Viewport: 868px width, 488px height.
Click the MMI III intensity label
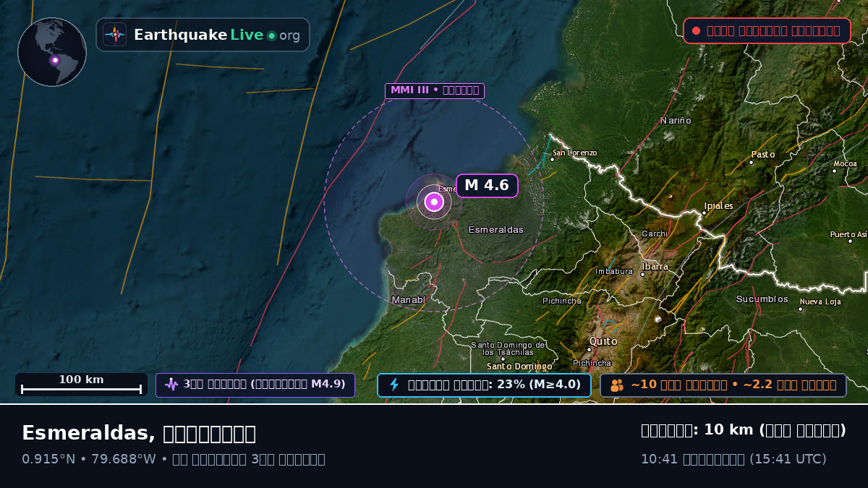(x=434, y=90)
